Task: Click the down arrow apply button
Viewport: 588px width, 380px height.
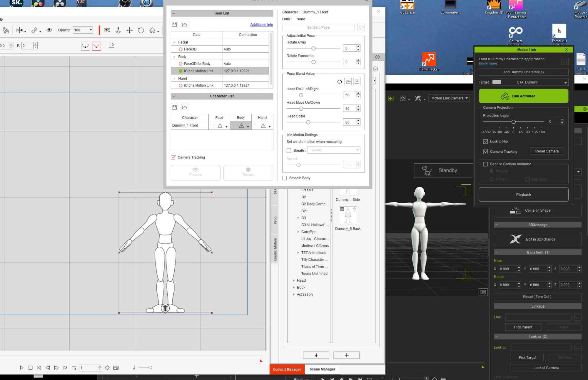Action: [316, 355]
